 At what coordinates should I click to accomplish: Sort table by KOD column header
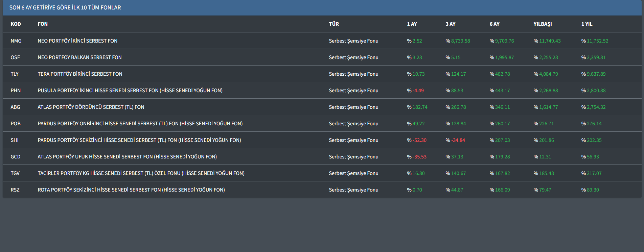pos(16,24)
